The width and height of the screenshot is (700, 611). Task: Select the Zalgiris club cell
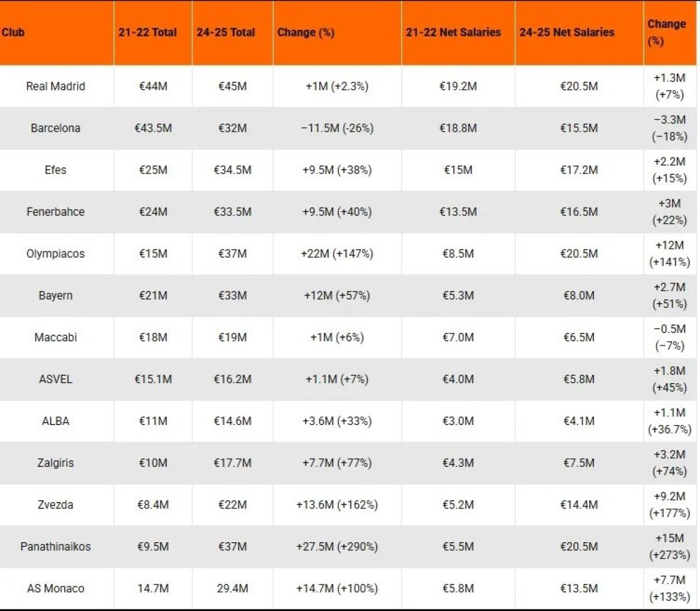55,463
